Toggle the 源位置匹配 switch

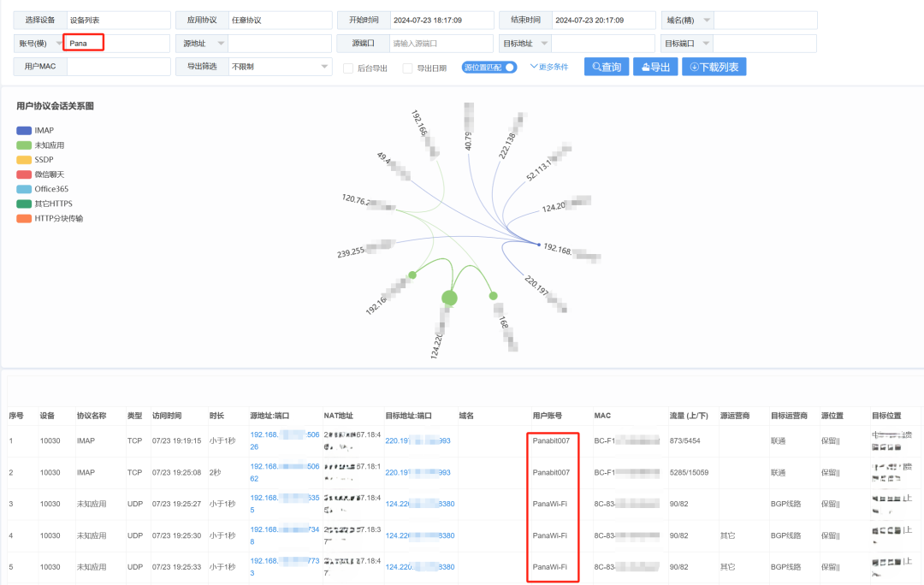(x=489, y=68)
